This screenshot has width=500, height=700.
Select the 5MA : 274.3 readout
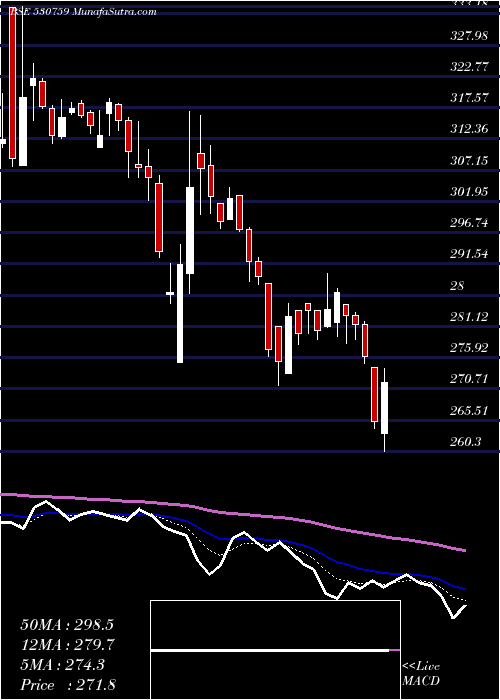point(62,664)
